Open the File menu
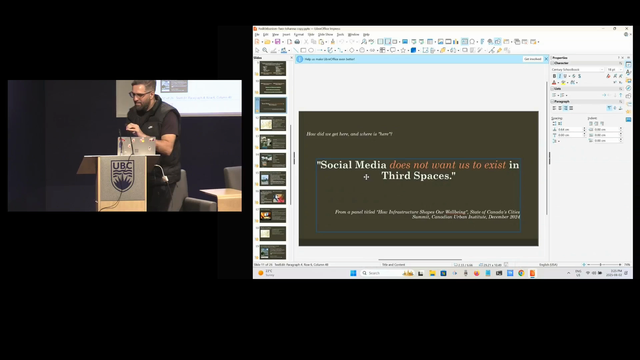 tap(257, 35)
